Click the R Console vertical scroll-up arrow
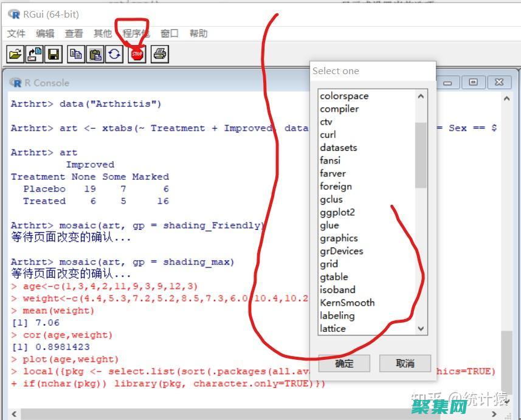The image size is (521, 420). pyautogui.click(x=507, y=98)
